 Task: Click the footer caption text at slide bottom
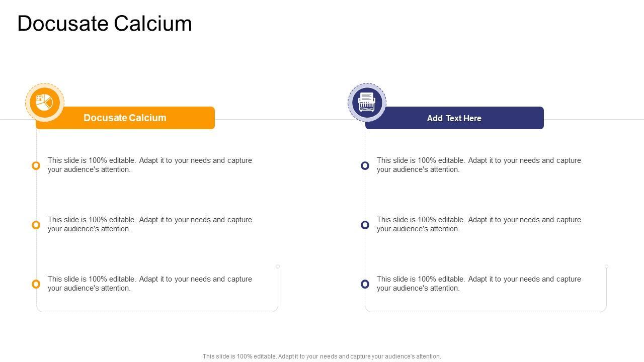tap(322, 356)
